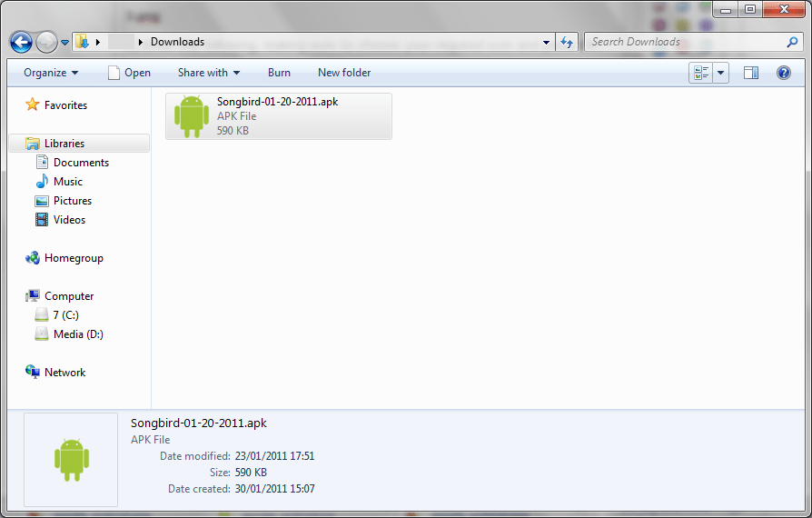Click the Documents page icon

(42, 162)
